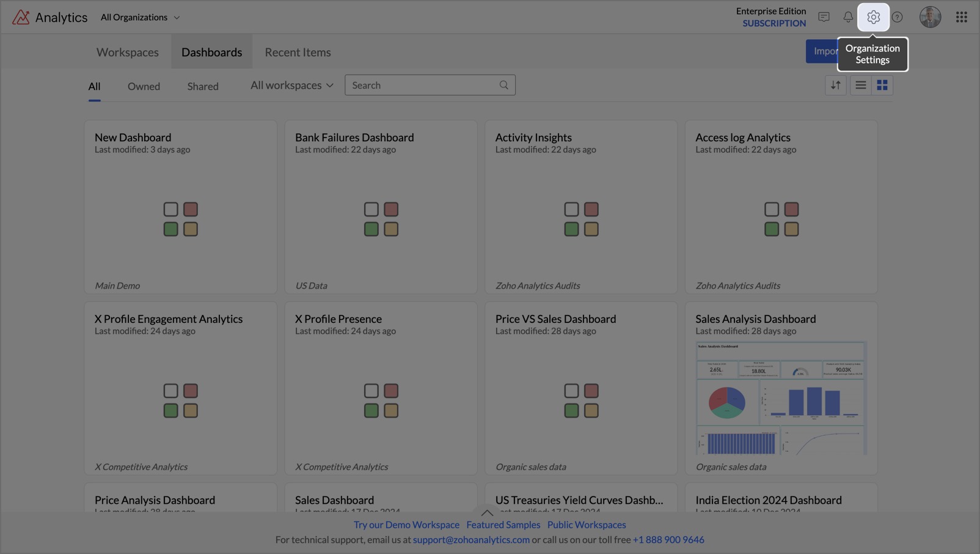This screenshot has height=554, width=980.
Task: Open the India Election 2024 Dashboard title
Action: coord(769,500)
